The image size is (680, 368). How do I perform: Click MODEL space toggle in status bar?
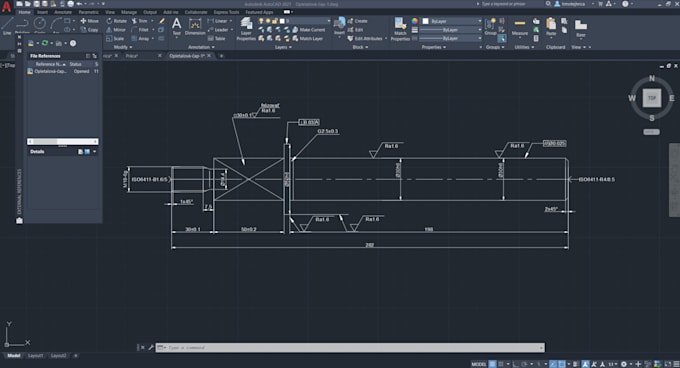[x=479, y=364]
